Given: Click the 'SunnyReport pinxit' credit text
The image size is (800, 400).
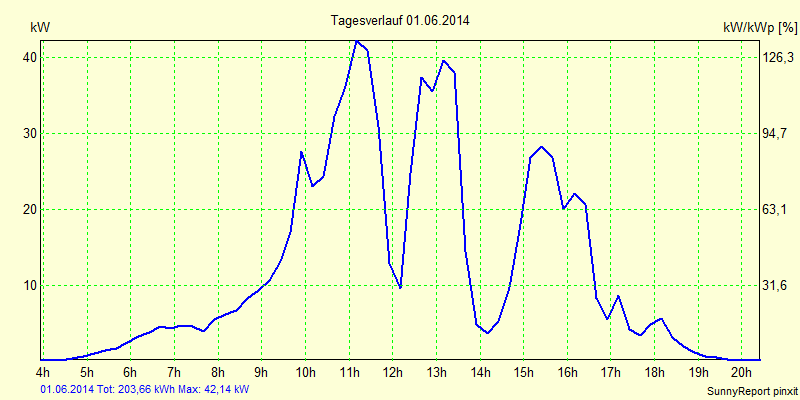Looking at the screenshot, I should (x=752, y=391).
